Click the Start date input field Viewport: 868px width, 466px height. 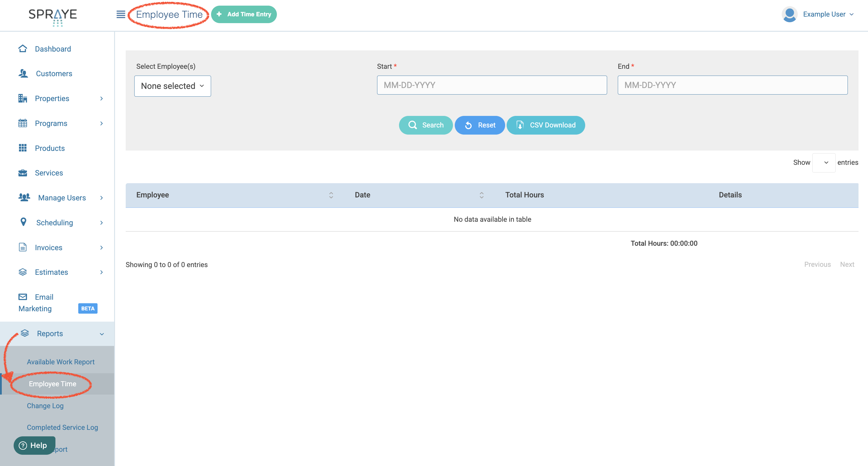[x=492, y=85]
